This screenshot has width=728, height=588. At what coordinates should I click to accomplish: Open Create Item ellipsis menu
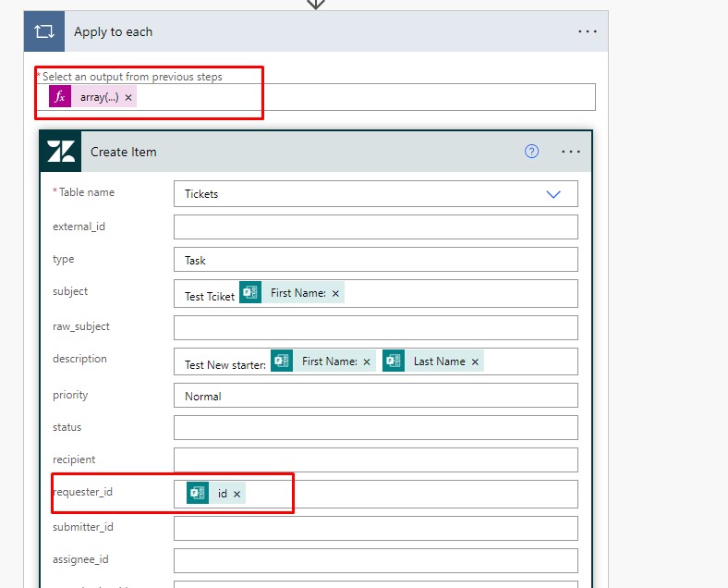click(570, 152)
